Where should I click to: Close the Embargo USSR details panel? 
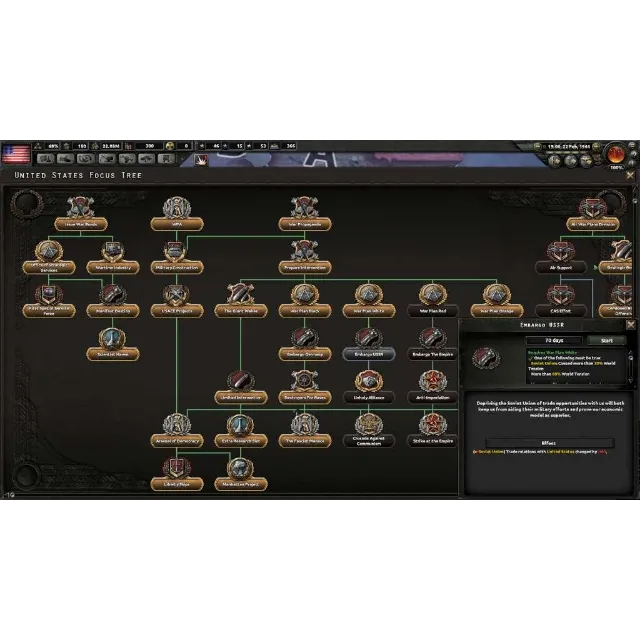[631, 325]
